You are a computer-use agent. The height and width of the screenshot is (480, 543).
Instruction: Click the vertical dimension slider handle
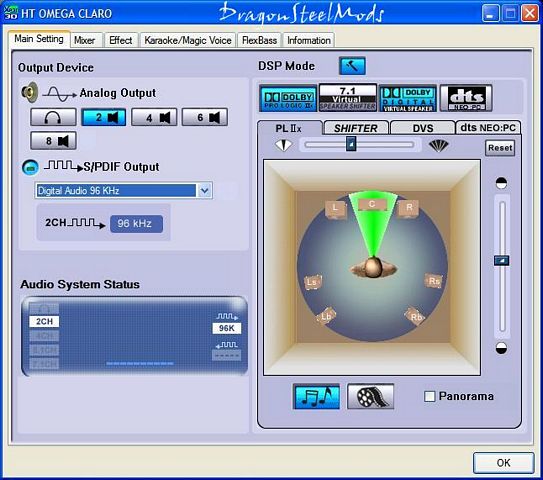pyautogui.click(x=501, y=260)
